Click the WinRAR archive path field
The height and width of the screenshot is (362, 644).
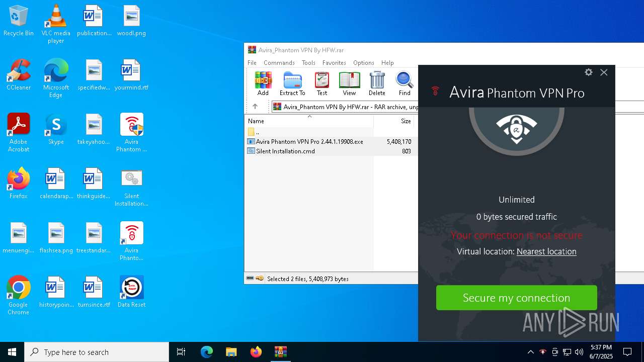pos(345,107)
